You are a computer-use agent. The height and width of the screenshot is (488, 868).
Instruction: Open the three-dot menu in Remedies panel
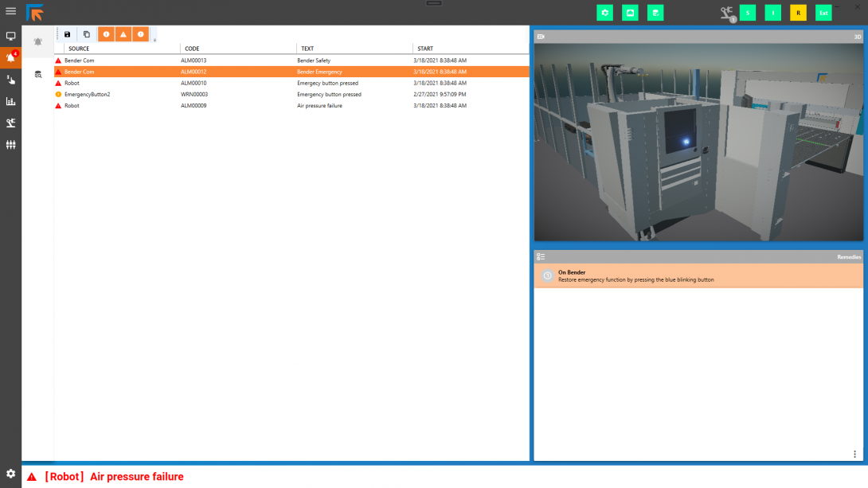pos(854,455)
